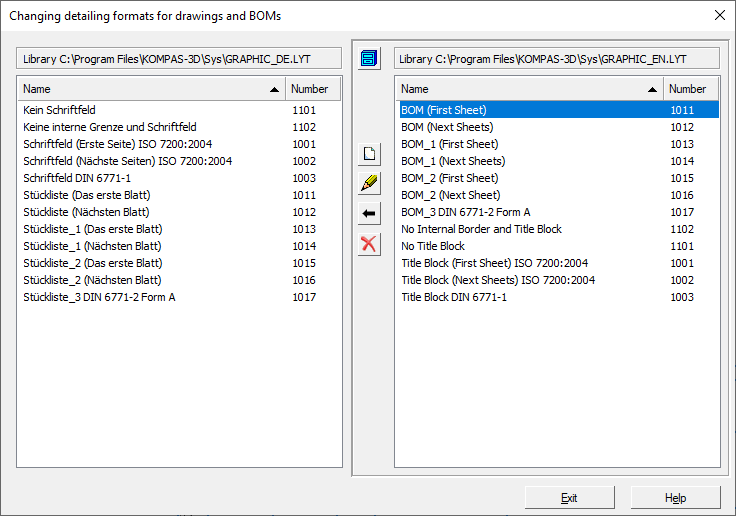Open Help for this dialog
The image size is (736, 516).
[675, 498]
